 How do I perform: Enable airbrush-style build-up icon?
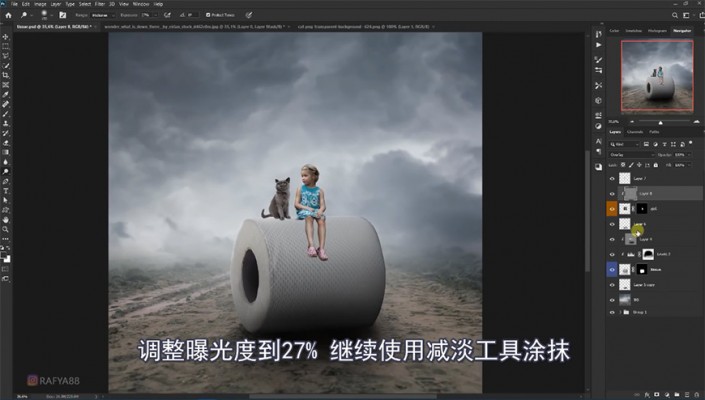[x=167, y=15]
